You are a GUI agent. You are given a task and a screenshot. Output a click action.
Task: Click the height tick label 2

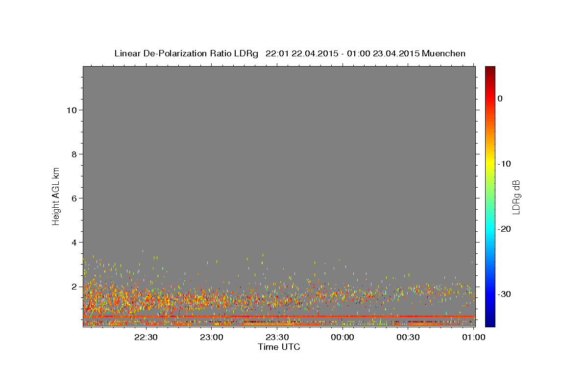click(73, 286)
